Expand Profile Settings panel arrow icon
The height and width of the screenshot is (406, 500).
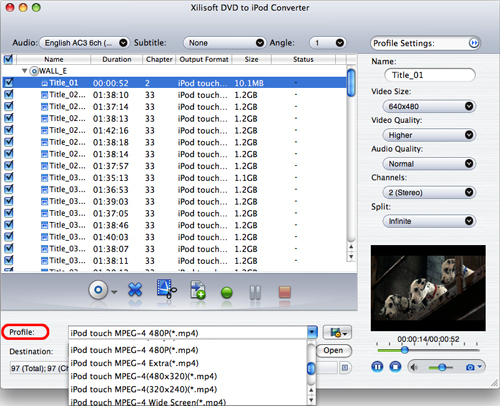coord(474,43)
